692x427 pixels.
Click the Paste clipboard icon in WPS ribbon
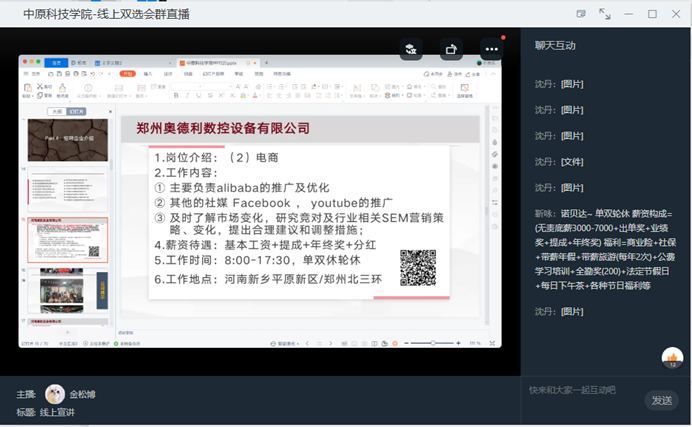pyautogui.click(x=27, y=87)
